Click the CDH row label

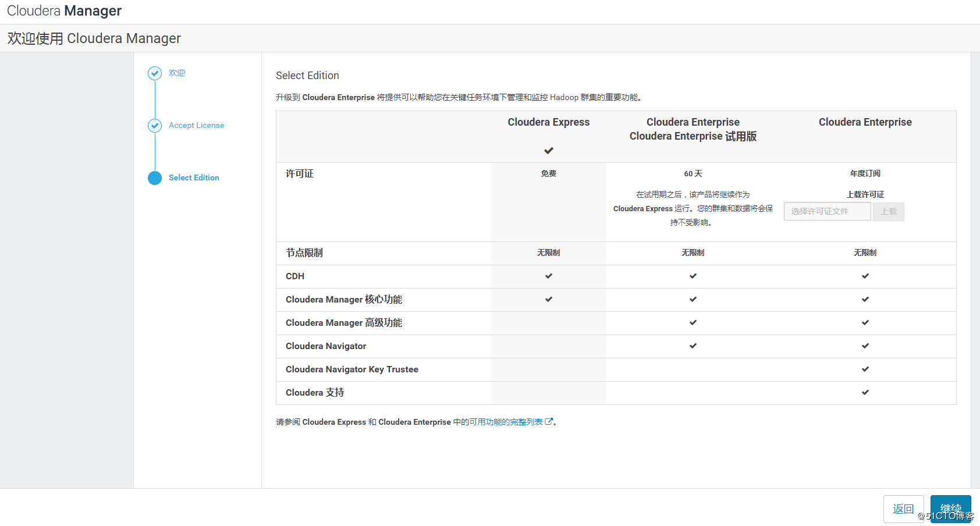pos(295,276)
